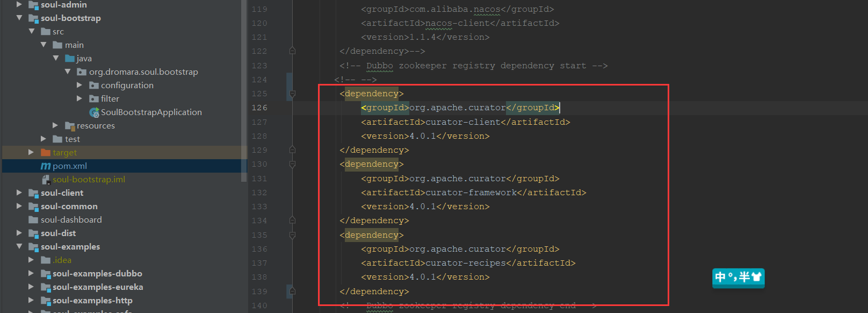868x313 pixels.
Task: Click the soul-examples module icon
Action: 33,247
